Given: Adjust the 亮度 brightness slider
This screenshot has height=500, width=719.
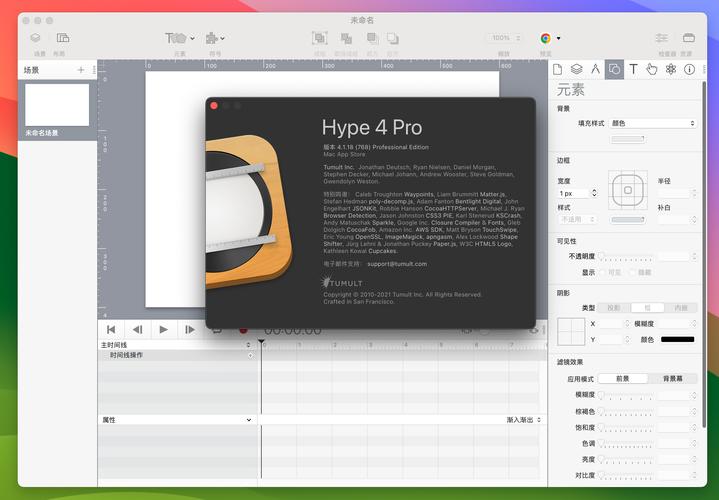Looking at the screenshot, I should [626, 459].
